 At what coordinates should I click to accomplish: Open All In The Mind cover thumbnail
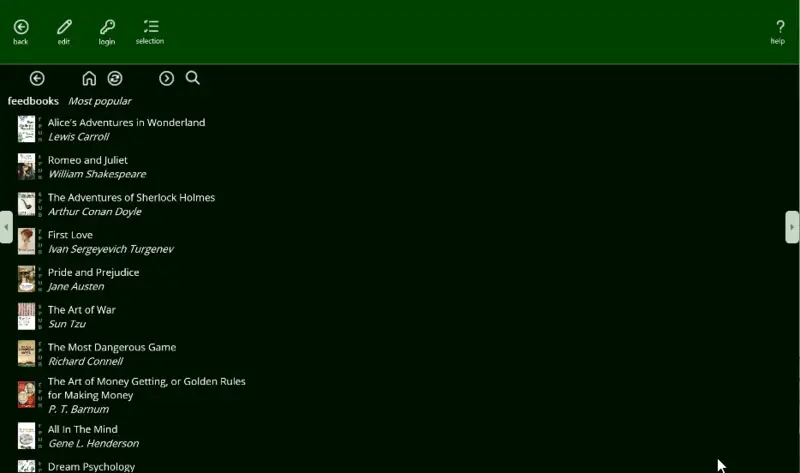[27, 436]
